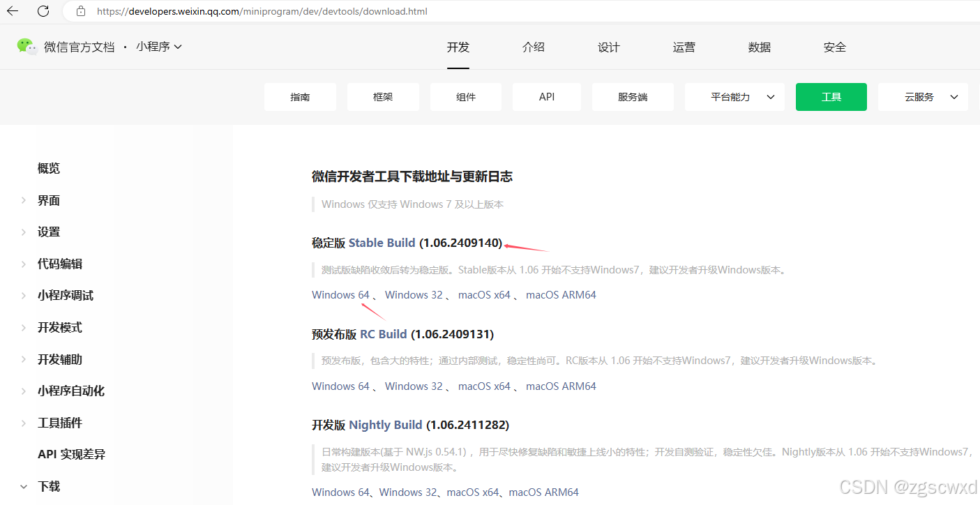This screenshot has height=505, width=980.
Task: Download RC Build for Windows 32
Action: click(414, 386)
